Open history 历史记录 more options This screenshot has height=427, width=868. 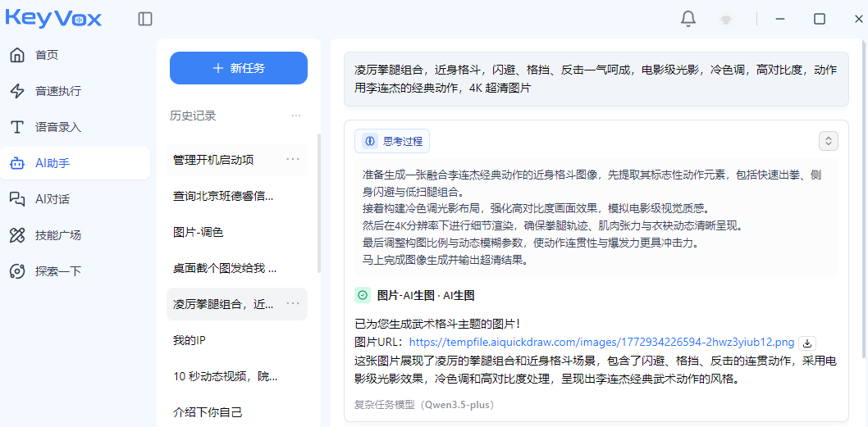(x=296, y=116)
